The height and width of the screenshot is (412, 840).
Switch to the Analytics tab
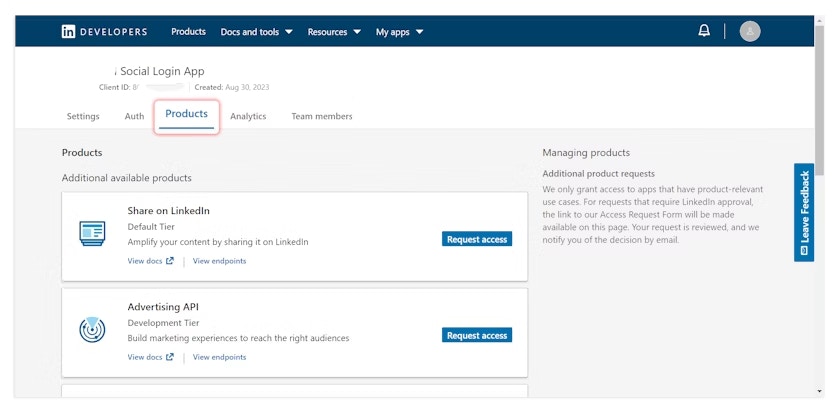pos(248,116)
